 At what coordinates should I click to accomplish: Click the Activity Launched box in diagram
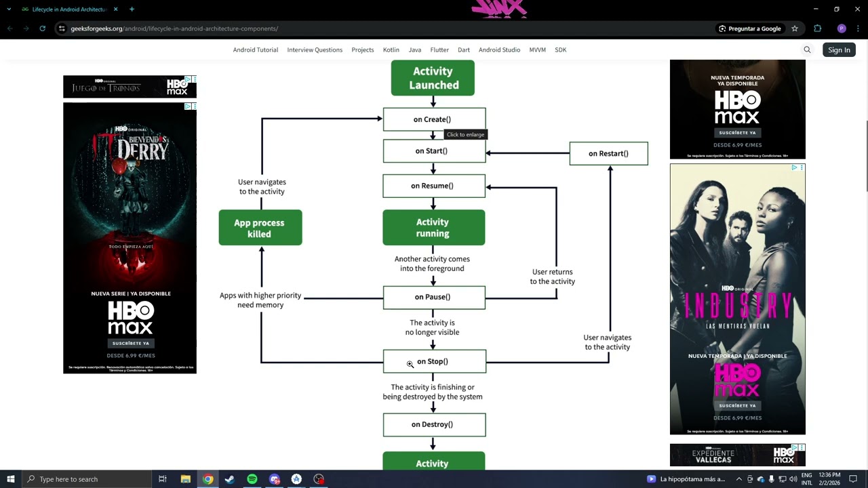(433, 78)
